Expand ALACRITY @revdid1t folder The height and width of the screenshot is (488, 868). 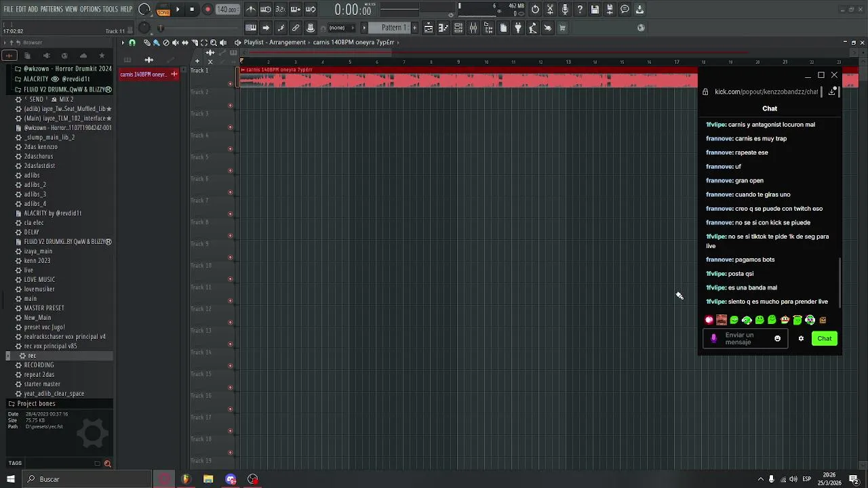pyautogui.click(x=52, y=79)
